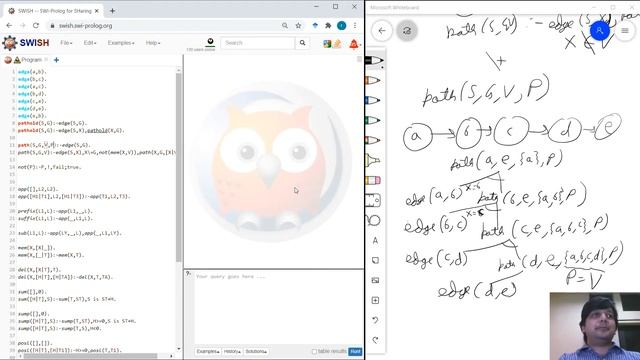Open the Whiteboard settings hamburger menu

coord(625,31)
